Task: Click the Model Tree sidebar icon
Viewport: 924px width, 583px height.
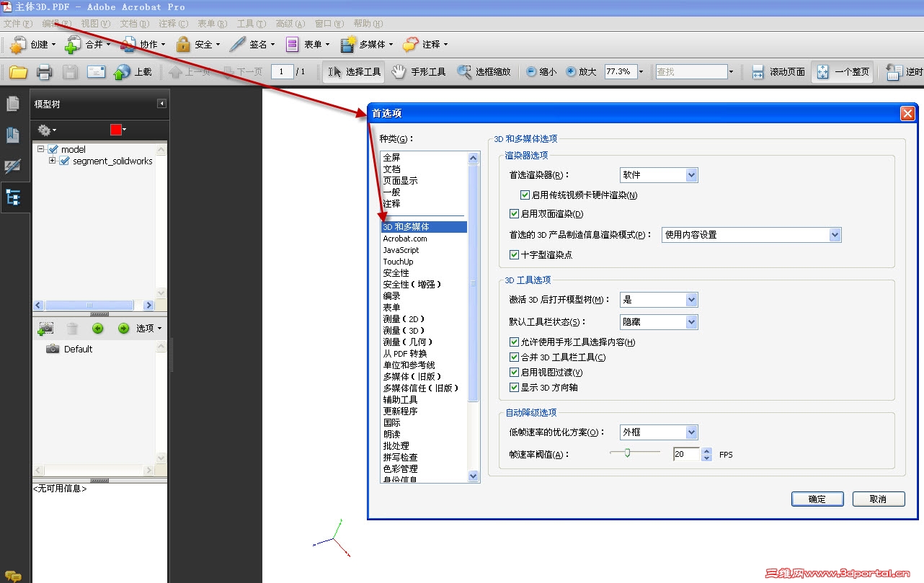Action: (13, 197)
